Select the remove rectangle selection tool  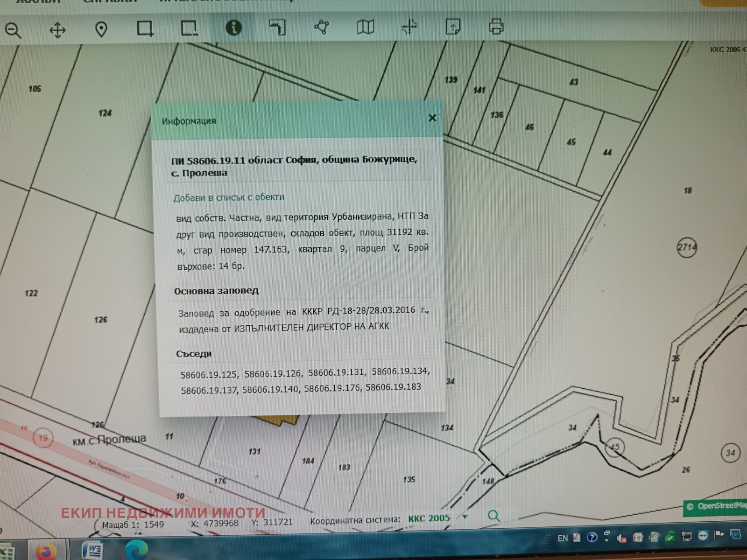click(189, 28)
